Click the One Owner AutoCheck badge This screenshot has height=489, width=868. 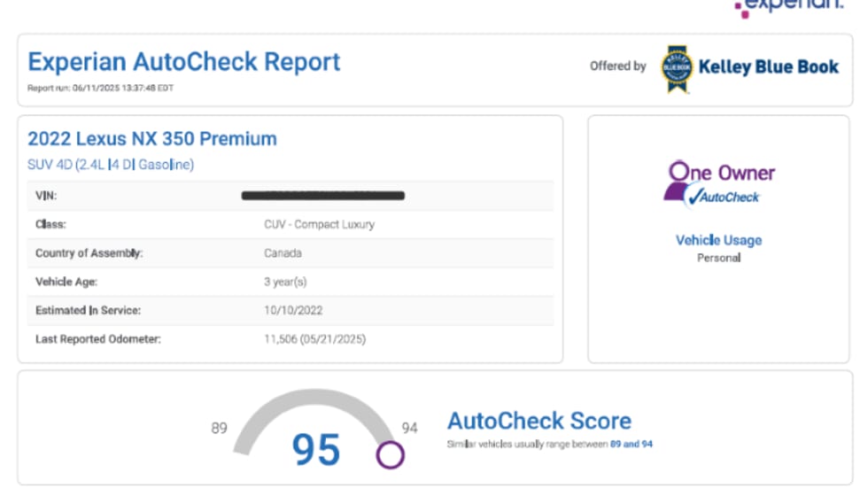[x=719, y=184]
